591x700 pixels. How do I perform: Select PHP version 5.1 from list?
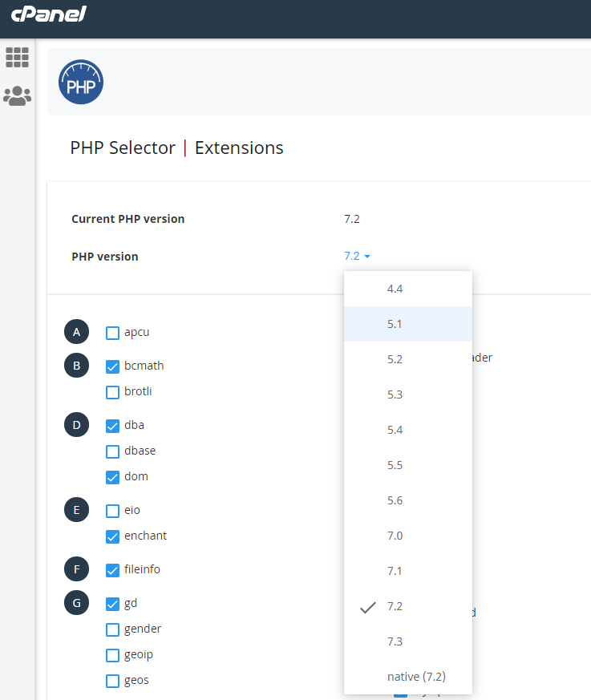click(x=408, y=324)
